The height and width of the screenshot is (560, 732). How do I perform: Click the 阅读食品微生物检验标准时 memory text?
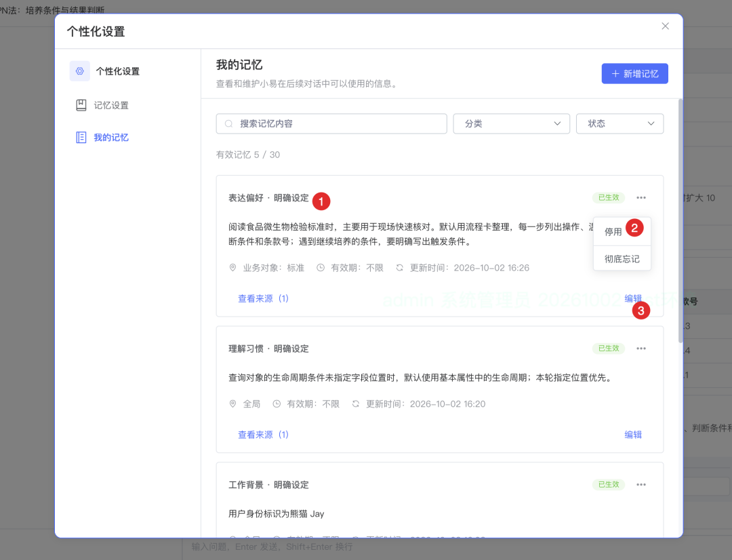click(x=411, y=234)
